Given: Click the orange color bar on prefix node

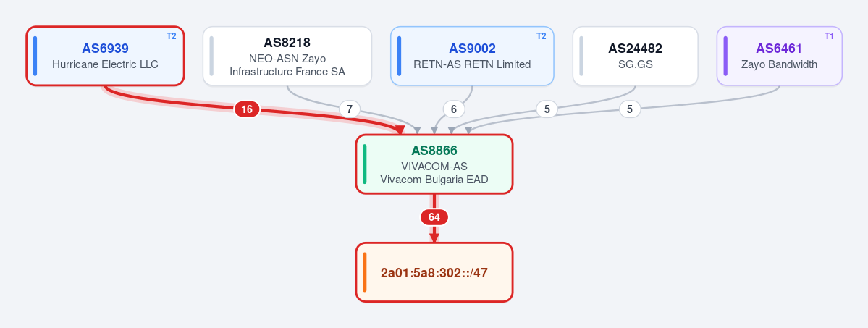Looking at the screenshot, I should point(365,272).
